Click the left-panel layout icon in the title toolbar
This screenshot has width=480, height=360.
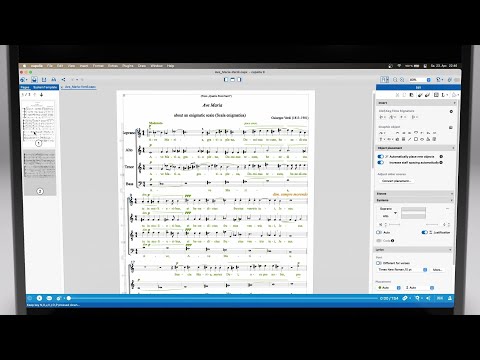[x=226, y=80]
